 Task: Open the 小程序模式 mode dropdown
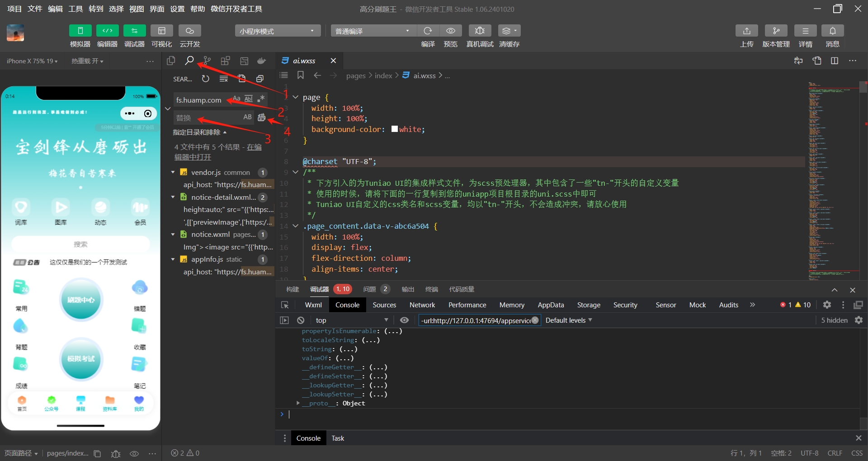[278, 31]
